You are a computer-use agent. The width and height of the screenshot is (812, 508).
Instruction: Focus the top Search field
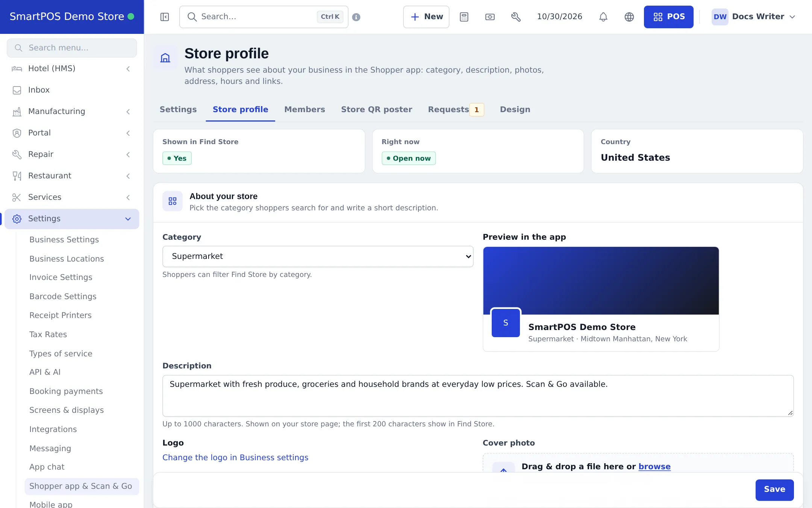coord(264,17)
